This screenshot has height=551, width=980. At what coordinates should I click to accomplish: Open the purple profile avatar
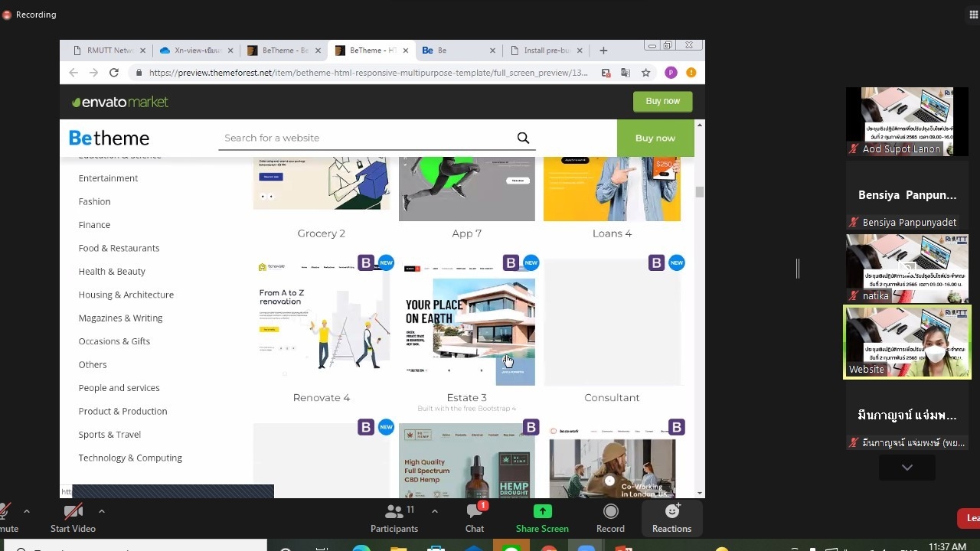tap(671, 73)
